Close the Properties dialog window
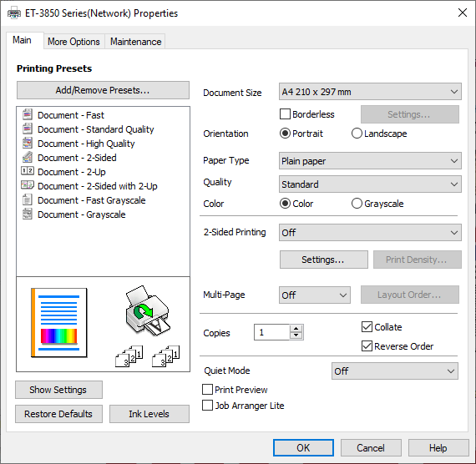The width and height of the screenshot is (476, 464). pyautogui.click(x=463, y=13)
